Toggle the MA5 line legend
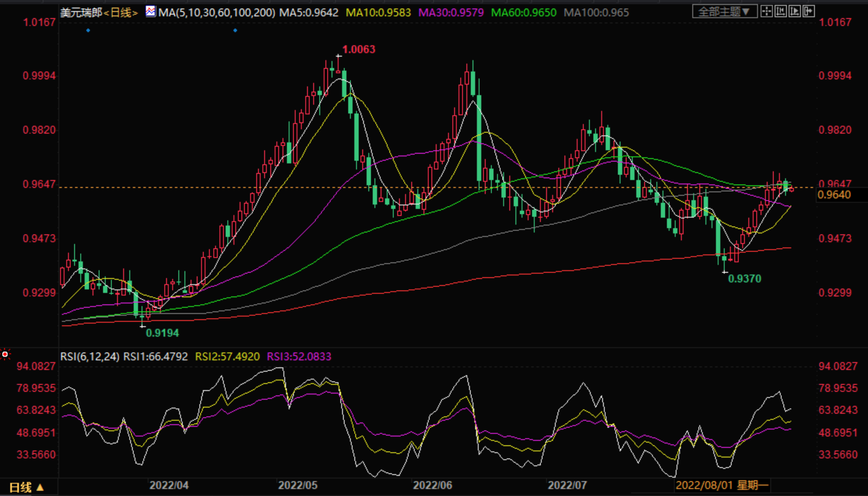The height and width of the screenshot is (496, 868). (309, 12)
